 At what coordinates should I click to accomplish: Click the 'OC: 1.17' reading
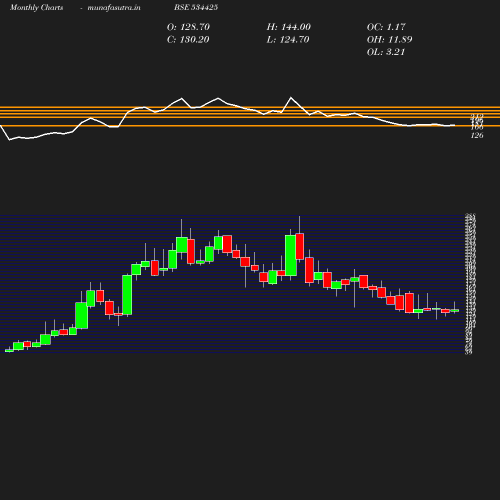coord(386,27)
